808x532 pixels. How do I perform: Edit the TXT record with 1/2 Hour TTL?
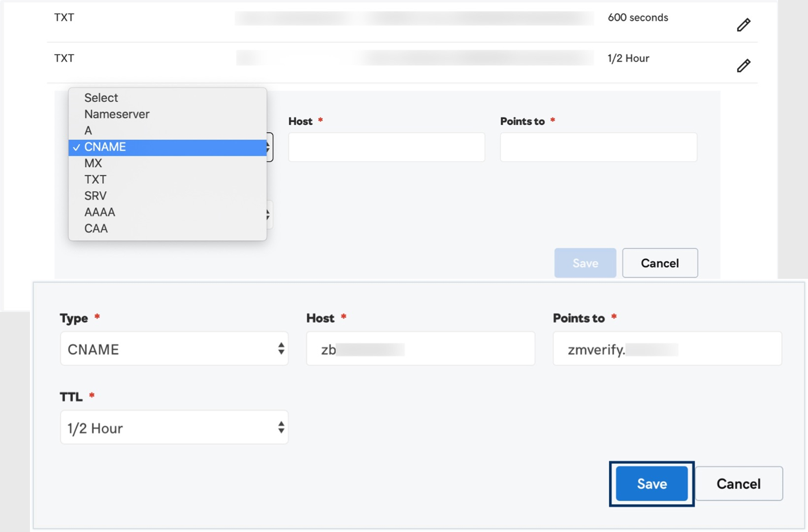(x=743, y=65)
